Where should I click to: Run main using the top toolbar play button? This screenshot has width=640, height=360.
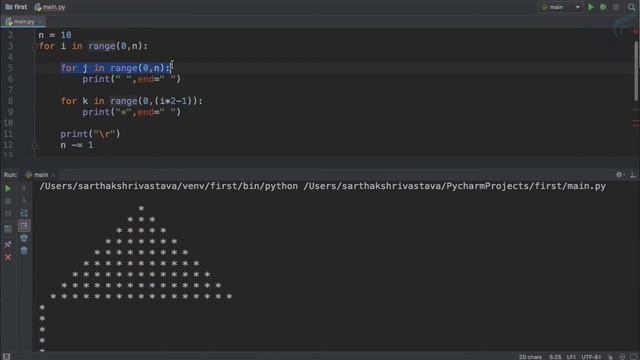tap(590, 7)
